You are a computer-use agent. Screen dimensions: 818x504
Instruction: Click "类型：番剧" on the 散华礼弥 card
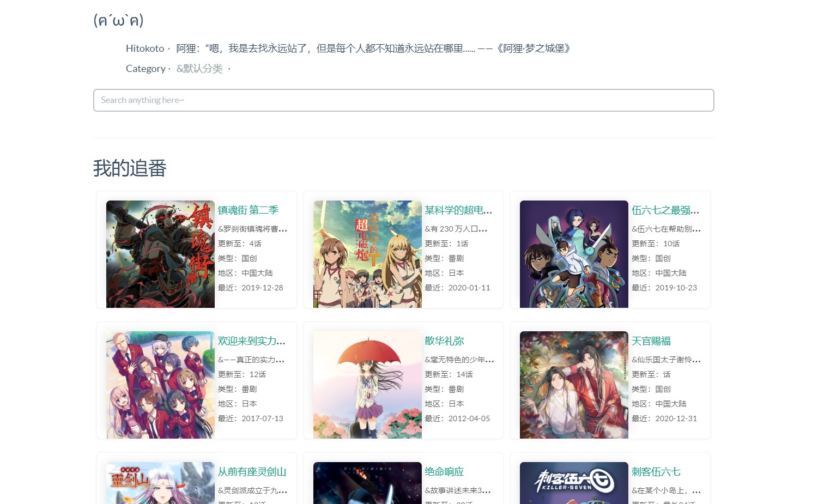445,389
